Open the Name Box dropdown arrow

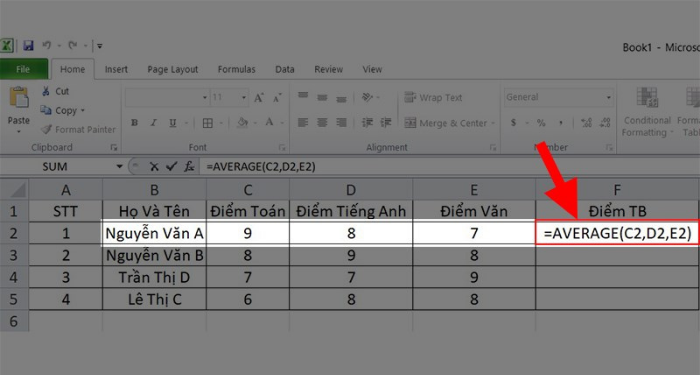(119, 167)
